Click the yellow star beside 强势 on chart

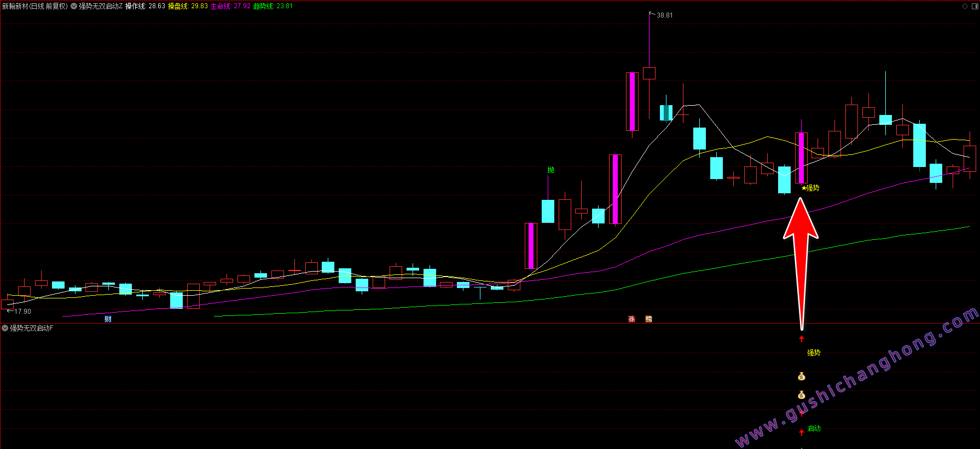click(804, 188)
